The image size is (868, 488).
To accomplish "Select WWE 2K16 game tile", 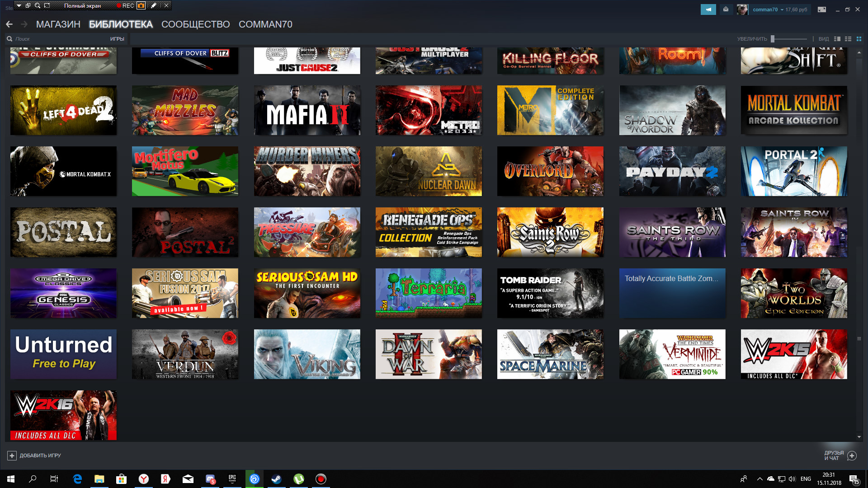I will tap(63, 415).
